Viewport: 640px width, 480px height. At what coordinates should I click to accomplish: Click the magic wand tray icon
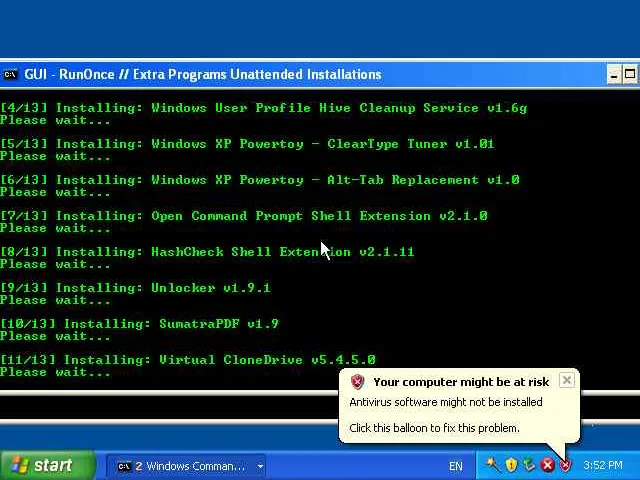pyautogui.click(x=493, y=464)
